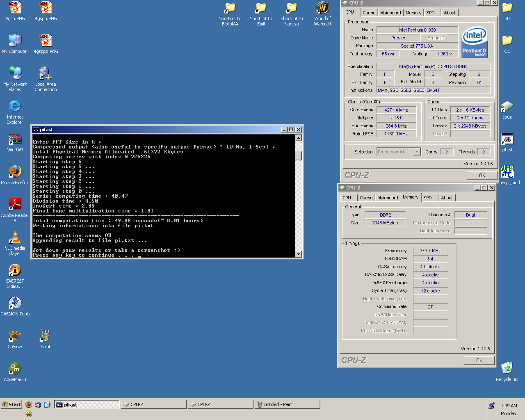This screenshot has height=420, width=525.
Task: Click the Bus Speed 284.8 MHz value
Action: coord(396,126)
